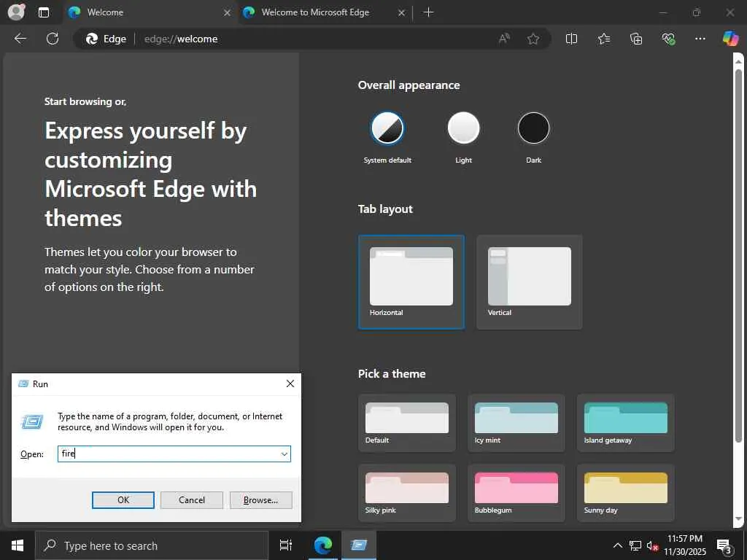Switch to 'Welcome to Microsoft Edge' tab
The height and width of the screenshot is (560, 747).
(x=324, y=12)
